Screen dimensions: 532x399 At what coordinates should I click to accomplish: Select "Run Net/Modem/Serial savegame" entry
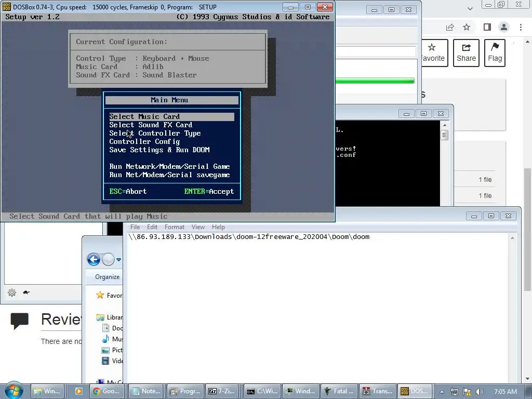coord(170,175)
